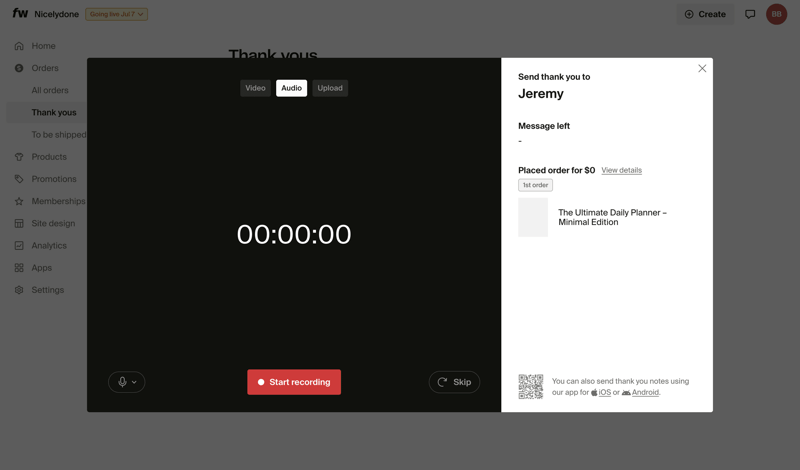Select the Audio mode option
Viewport: 800px width, 470px height.
click(291, 88)
